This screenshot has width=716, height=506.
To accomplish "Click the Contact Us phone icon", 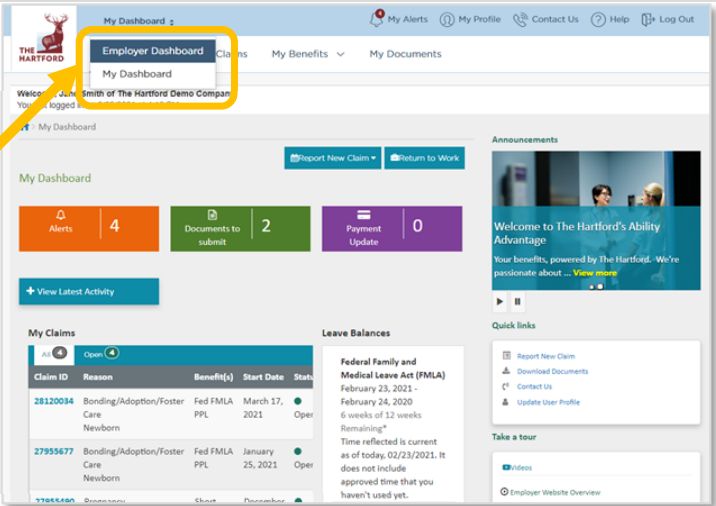I will 520,20.
